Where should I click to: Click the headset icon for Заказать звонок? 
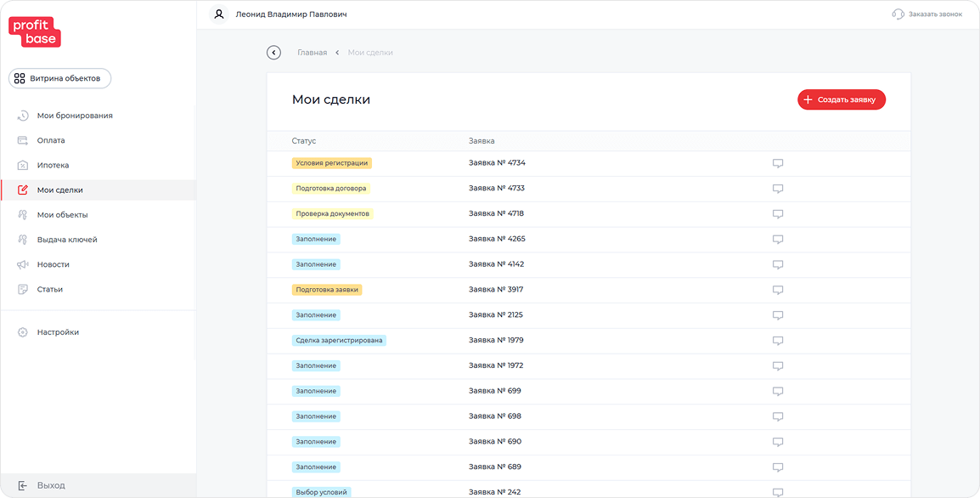click(898, 14)
